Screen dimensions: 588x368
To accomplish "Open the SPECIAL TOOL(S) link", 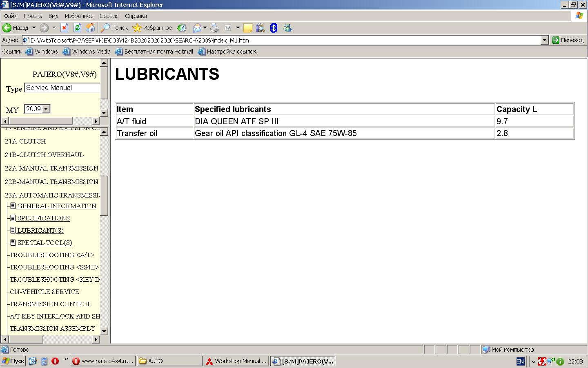I will click(45, 243).
